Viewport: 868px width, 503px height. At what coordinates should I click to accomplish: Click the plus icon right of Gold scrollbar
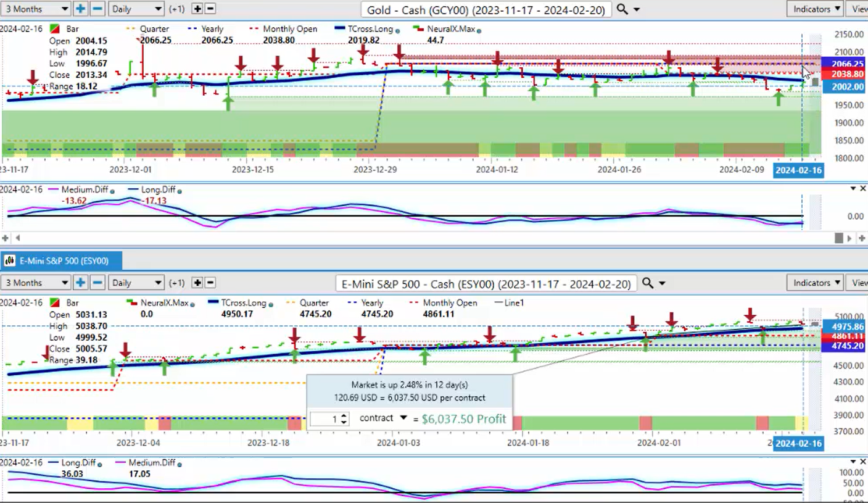click(862, 238)
